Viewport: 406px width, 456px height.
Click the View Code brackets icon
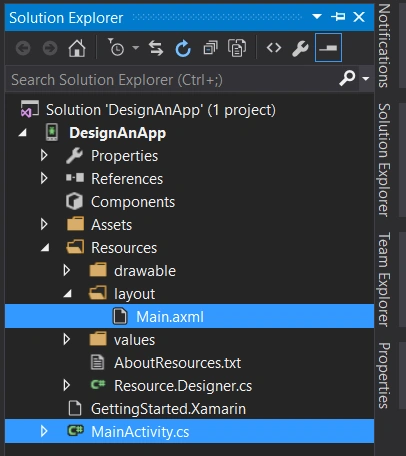pos(274,48)
